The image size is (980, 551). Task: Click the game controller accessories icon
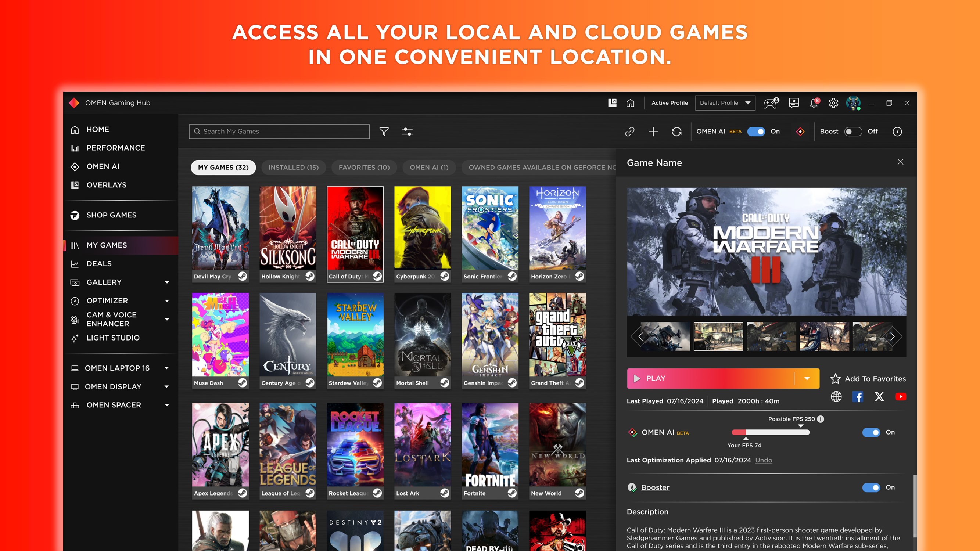pyautogui.click(x=771, y=103)
